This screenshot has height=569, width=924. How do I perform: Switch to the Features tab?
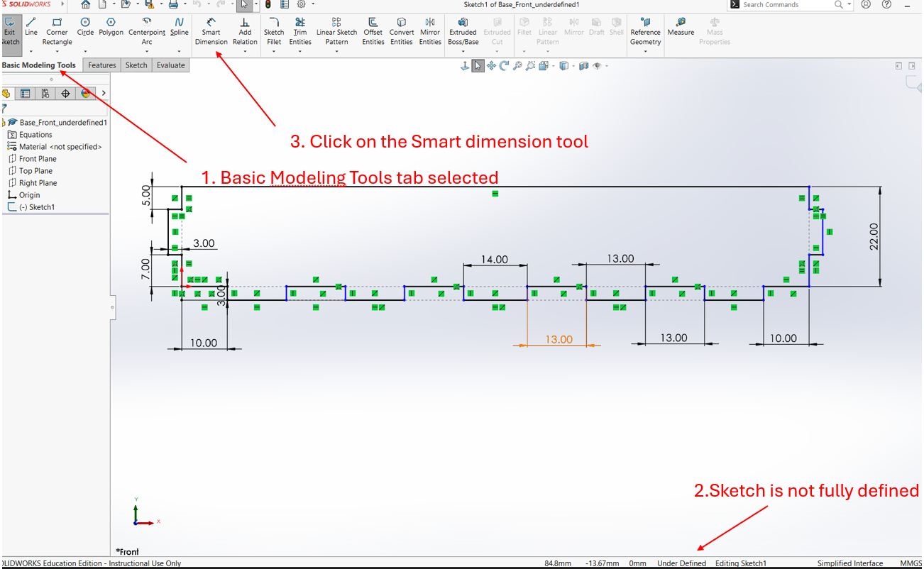tap(101, 65)
